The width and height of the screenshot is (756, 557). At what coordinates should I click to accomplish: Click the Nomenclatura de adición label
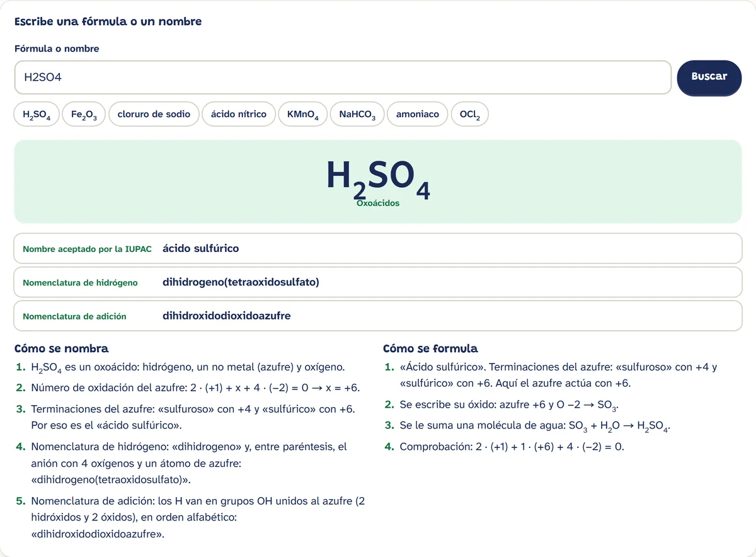[x=74, y=316]
